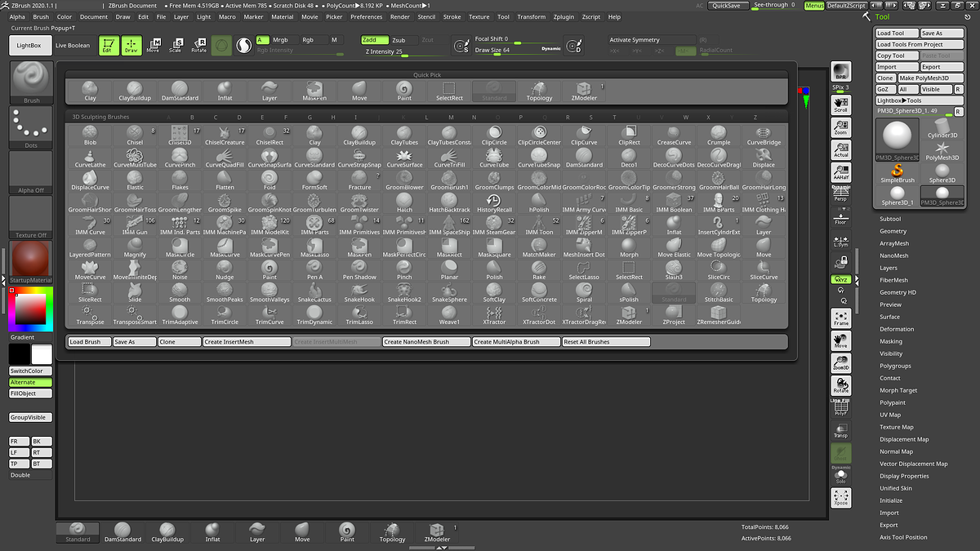Screen dimensions: 980x551
Task: Expand the Masking section
Action: (x=891, y=341)
